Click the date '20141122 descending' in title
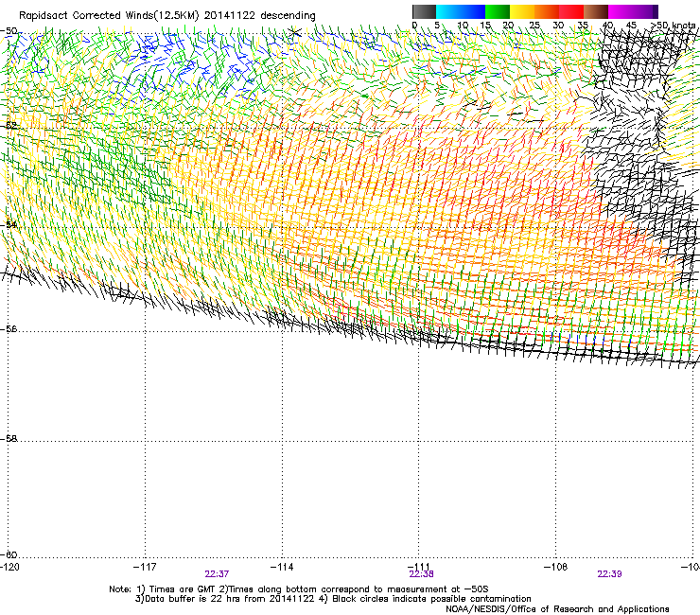 click(260, 16)
